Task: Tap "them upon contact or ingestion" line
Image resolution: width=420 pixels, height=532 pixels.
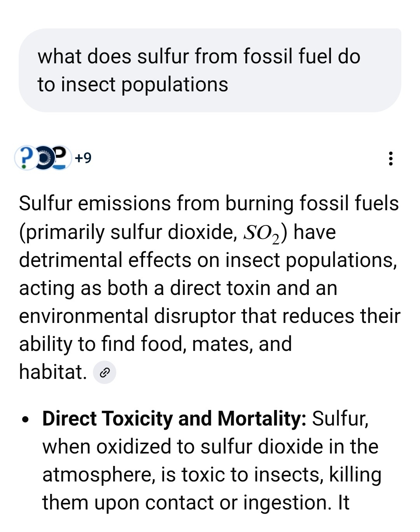Action: pos(186,503)
